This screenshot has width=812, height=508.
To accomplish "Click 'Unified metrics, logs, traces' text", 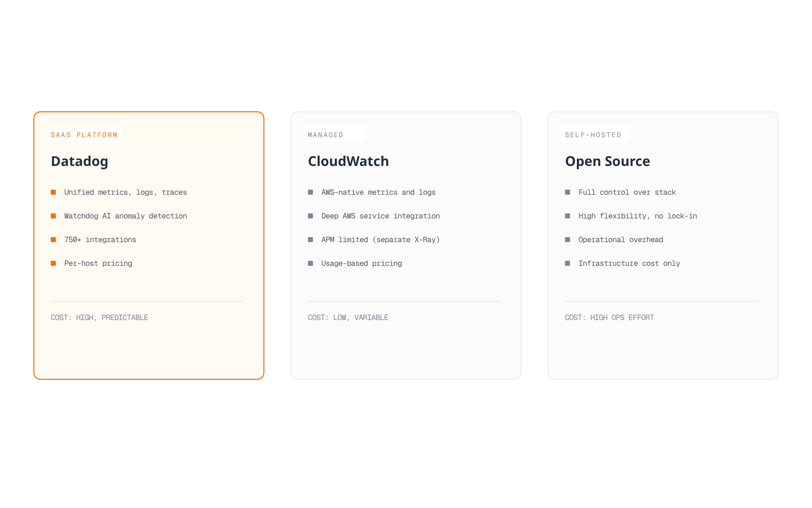I will coord(126,192).
